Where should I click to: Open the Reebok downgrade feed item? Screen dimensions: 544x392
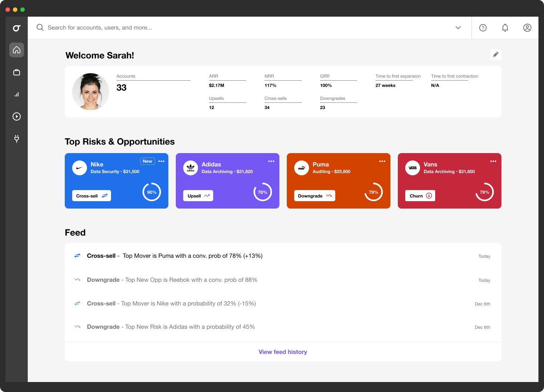click(x=283, y=280)
